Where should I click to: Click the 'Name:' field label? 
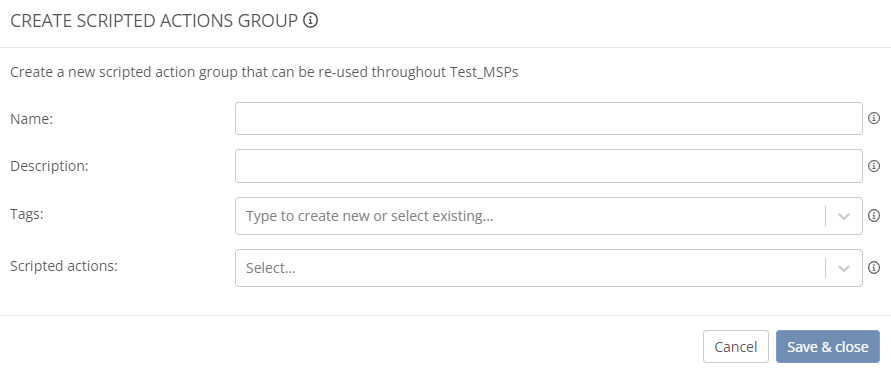[32, 119]
